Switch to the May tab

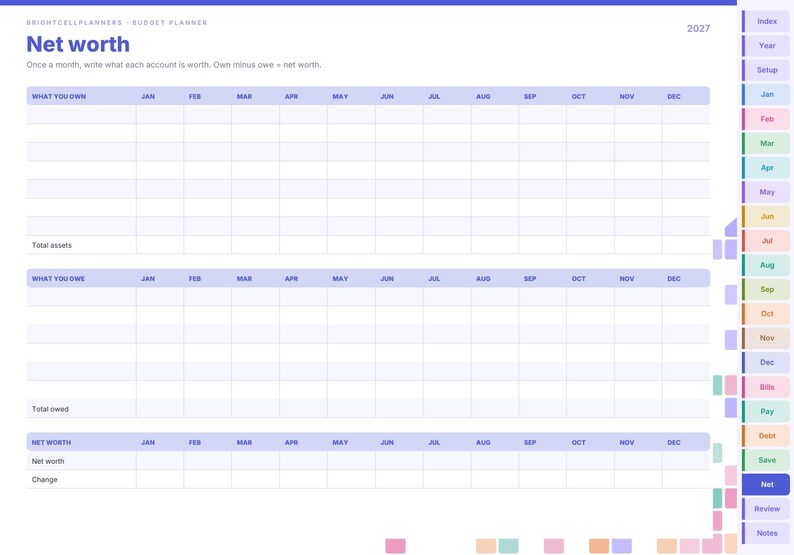pos(766,192)
